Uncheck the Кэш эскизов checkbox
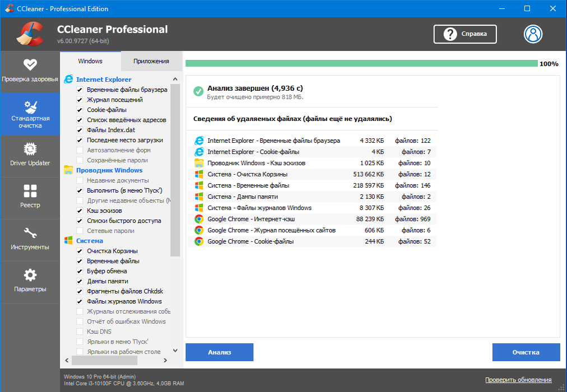The height and width of the screenshot is (392, 567). point(80,211)
